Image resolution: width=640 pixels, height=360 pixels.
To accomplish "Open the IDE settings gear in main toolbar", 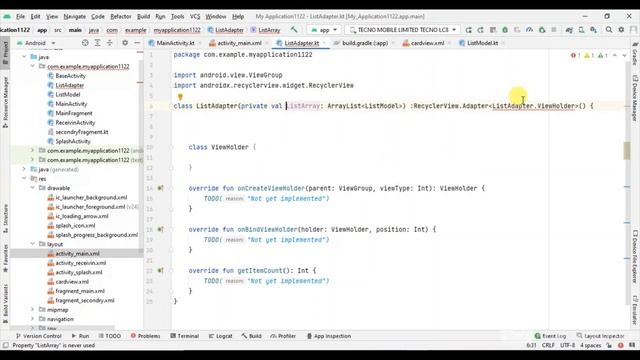I will pos(621,30).
